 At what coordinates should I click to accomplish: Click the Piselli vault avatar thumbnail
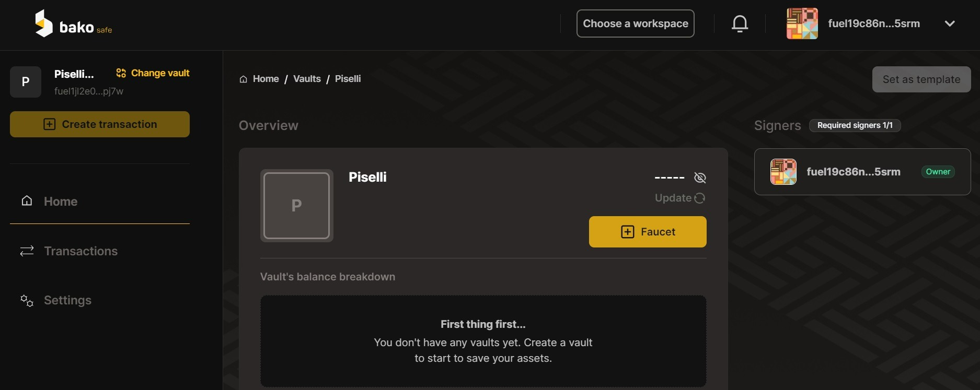296,206
